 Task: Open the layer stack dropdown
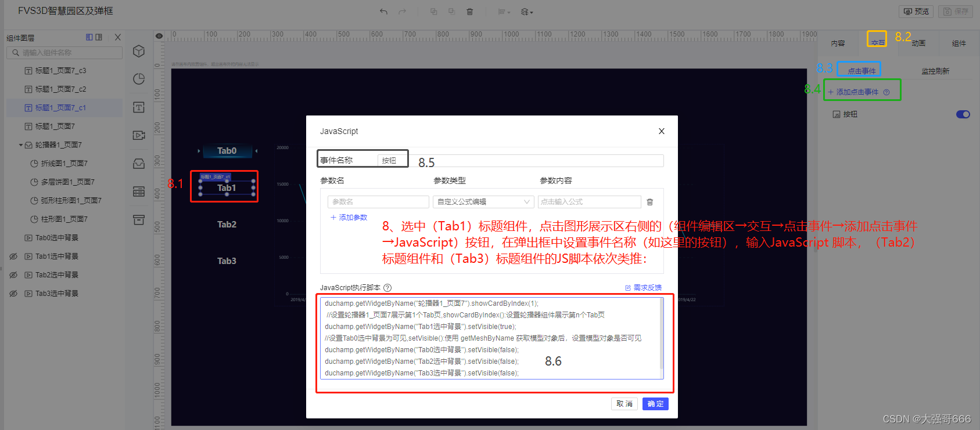527,12
